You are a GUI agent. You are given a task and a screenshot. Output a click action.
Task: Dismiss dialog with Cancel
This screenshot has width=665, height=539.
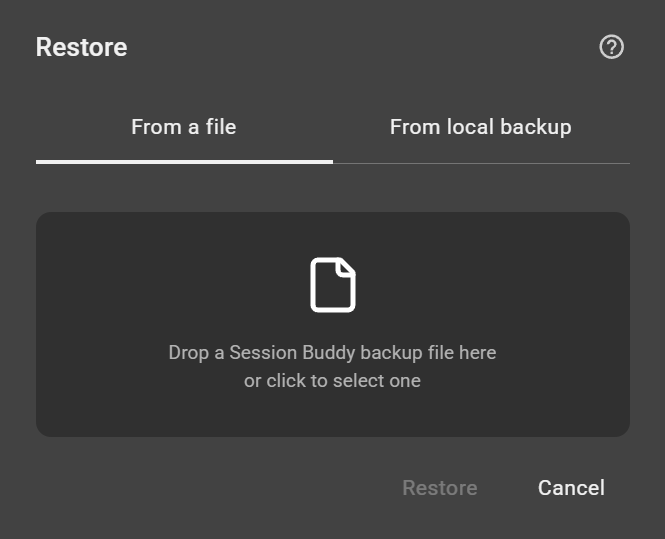[x=571, y=488]
